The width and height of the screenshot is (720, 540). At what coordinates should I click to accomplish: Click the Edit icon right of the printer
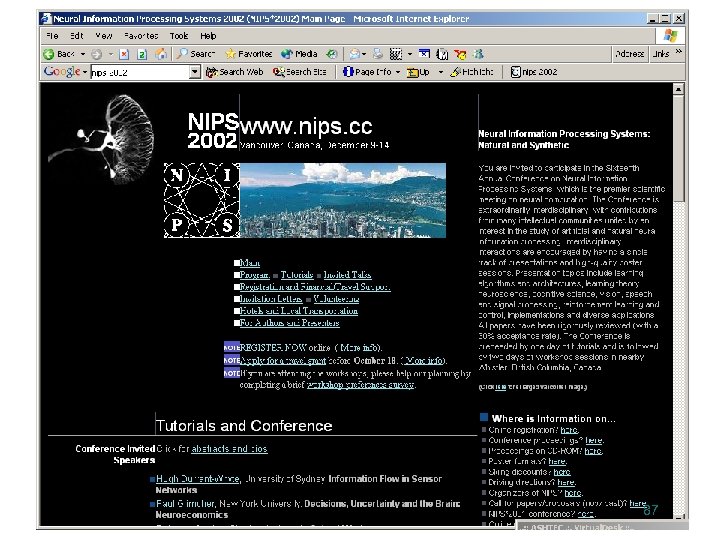pos(395,54)
